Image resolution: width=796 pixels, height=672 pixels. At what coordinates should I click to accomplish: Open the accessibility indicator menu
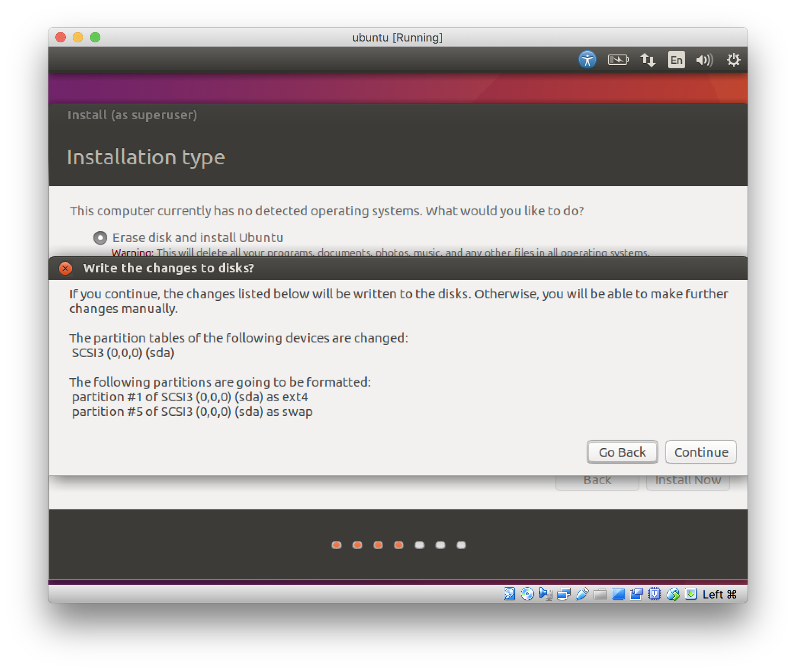pos(587,60)
